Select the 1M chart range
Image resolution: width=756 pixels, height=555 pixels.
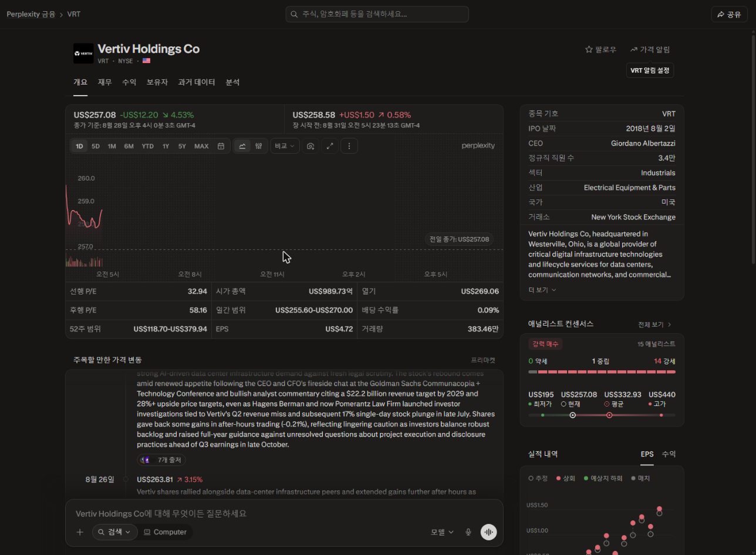[x=112, y=146]
